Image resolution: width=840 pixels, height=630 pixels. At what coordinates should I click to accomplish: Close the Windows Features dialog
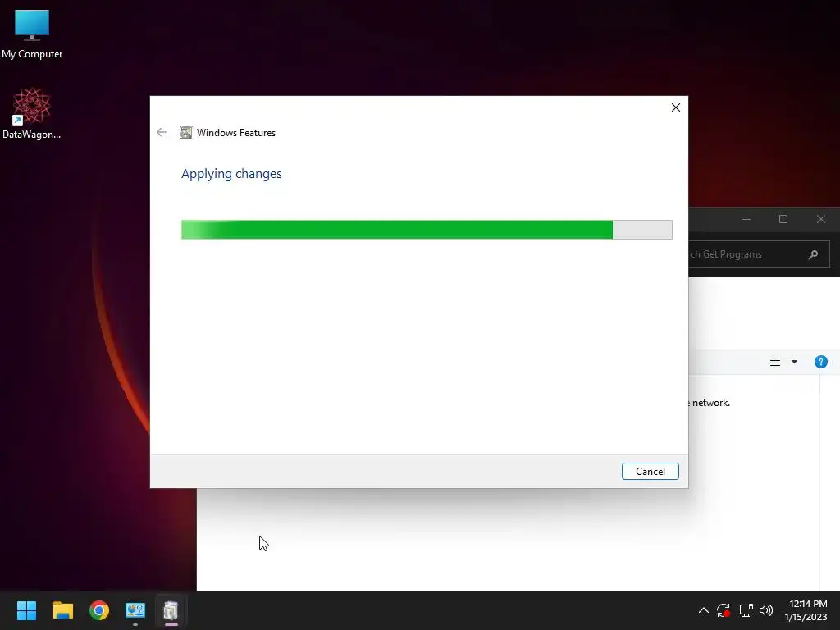(x=676, y=107)
